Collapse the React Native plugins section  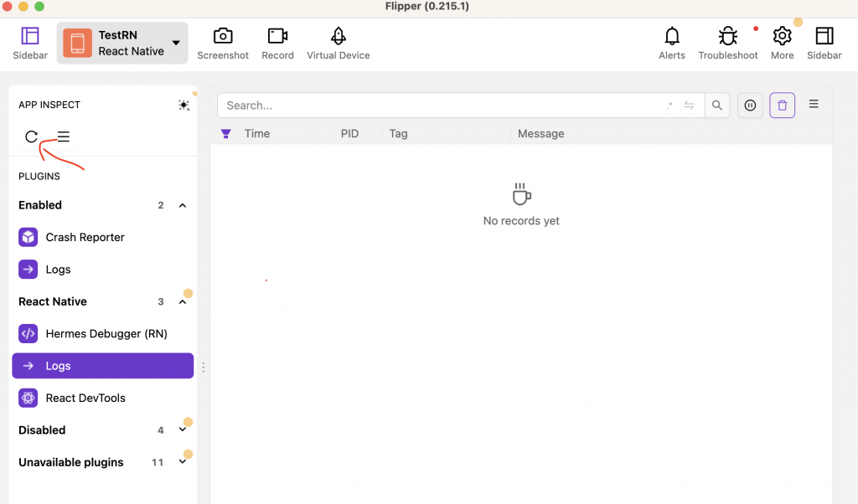click(x=183, y=301)
